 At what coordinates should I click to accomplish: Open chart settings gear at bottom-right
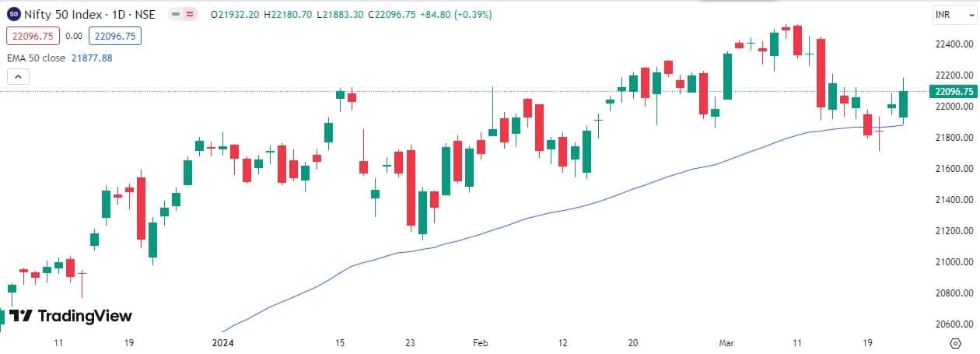(955, 342)
